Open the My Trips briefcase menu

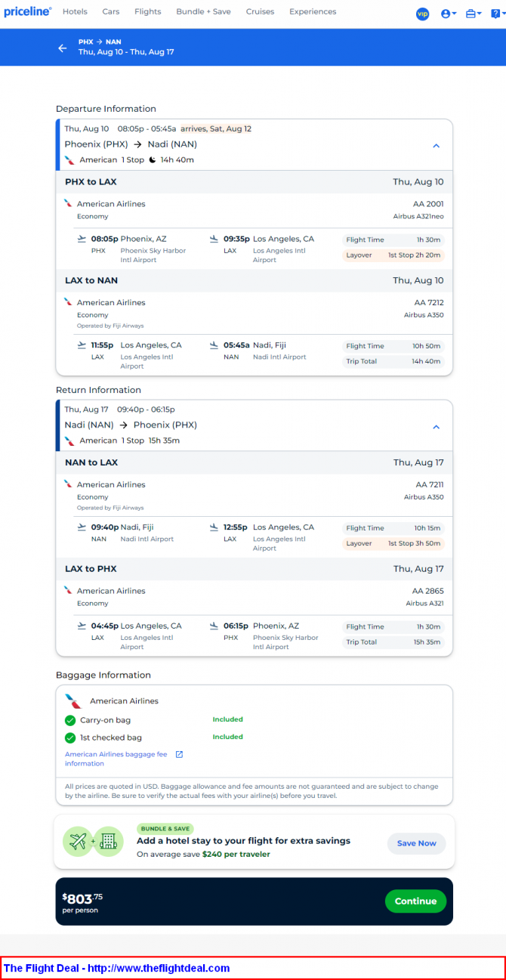pyautogui.click(x=474, y=14)
